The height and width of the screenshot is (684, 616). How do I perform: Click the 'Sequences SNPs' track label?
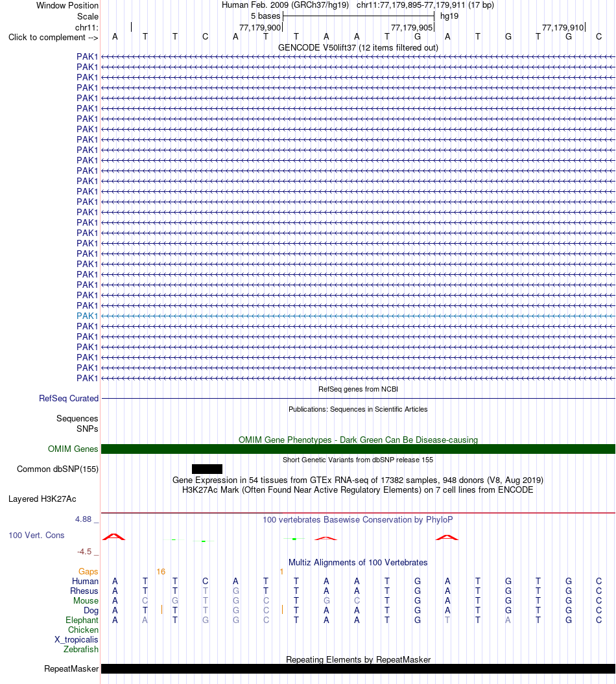77,423
